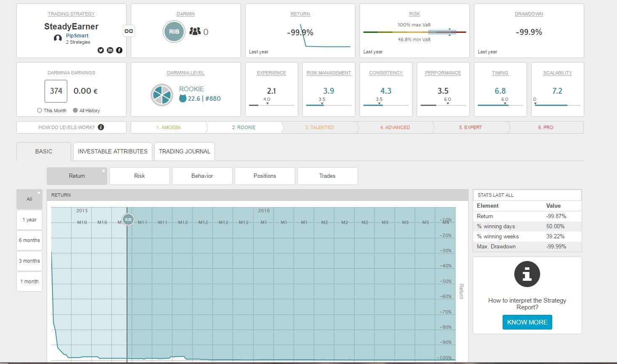The height and width of the screenshot is (364, 617).
Task: Select the This Month radio button
Action: point(40,111)
